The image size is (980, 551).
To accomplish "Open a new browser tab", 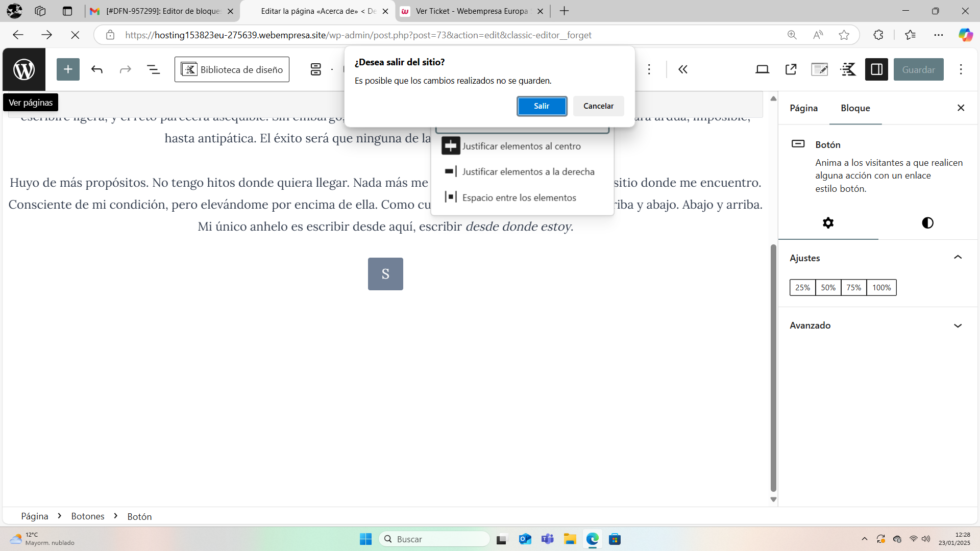I will 564,11.
